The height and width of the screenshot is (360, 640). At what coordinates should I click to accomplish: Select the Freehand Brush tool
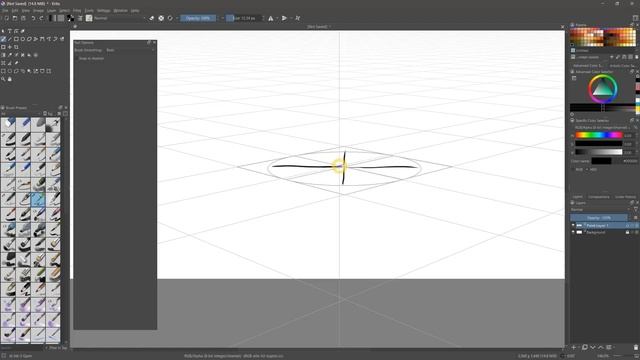click(x=3, y=39)
